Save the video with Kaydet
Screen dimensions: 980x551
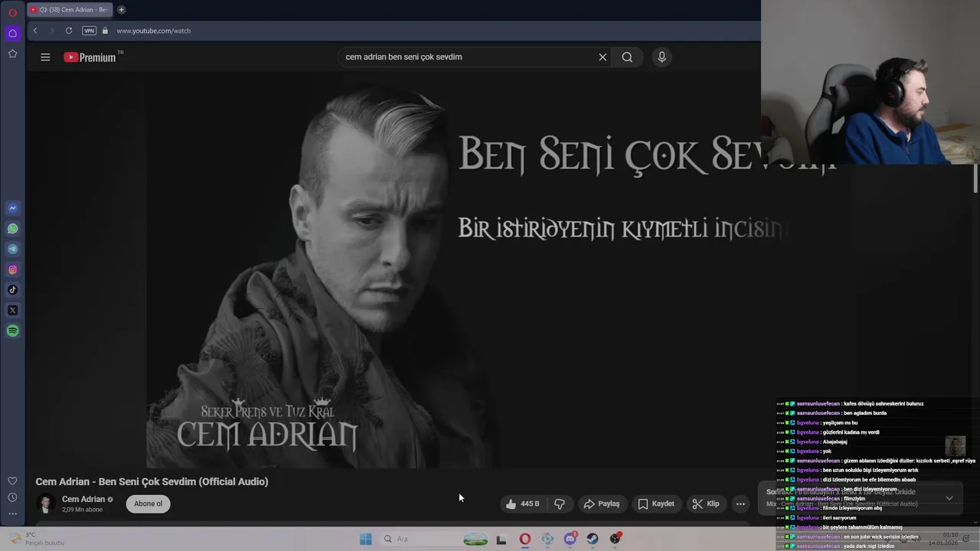pos(657,504)
